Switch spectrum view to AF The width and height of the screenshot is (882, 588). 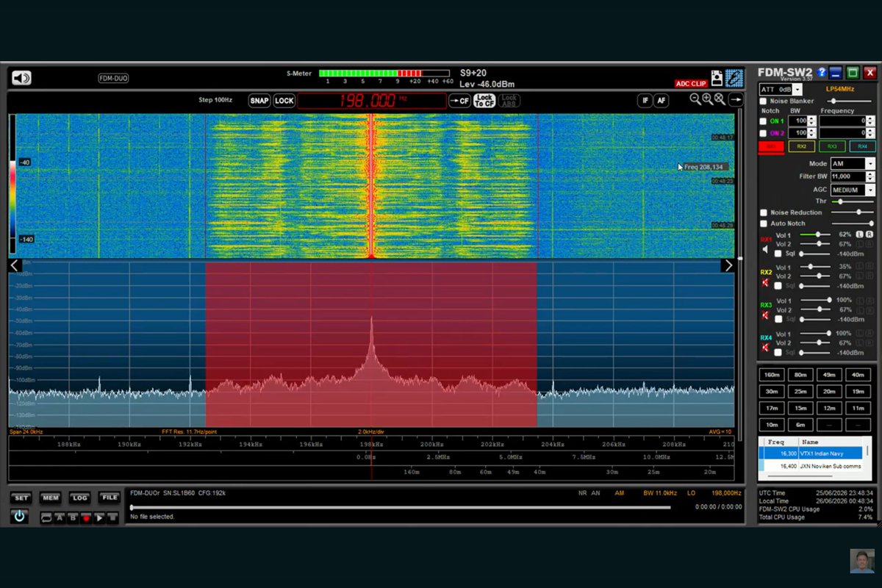pos(661,101)
